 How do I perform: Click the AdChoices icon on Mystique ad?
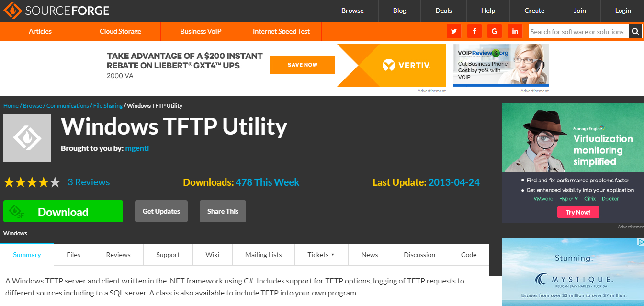[641, 242]
